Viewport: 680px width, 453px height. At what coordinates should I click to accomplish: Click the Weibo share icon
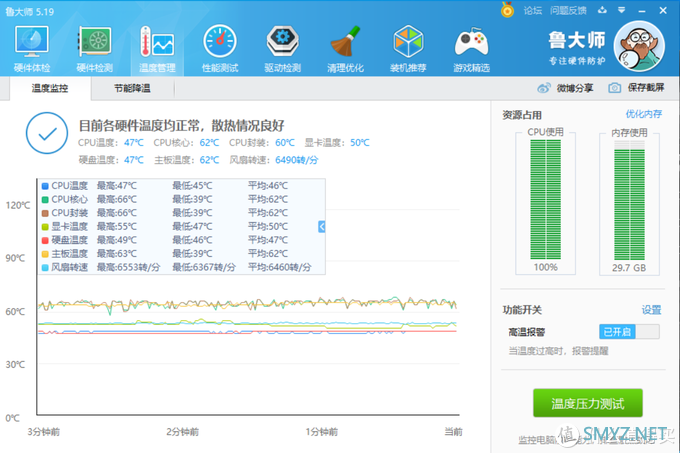click(544, 88)
